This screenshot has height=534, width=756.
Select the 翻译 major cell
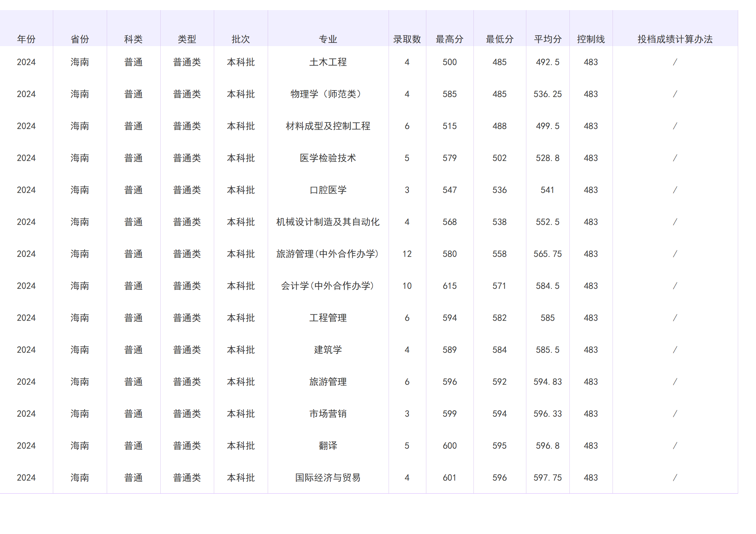[328, 445]
